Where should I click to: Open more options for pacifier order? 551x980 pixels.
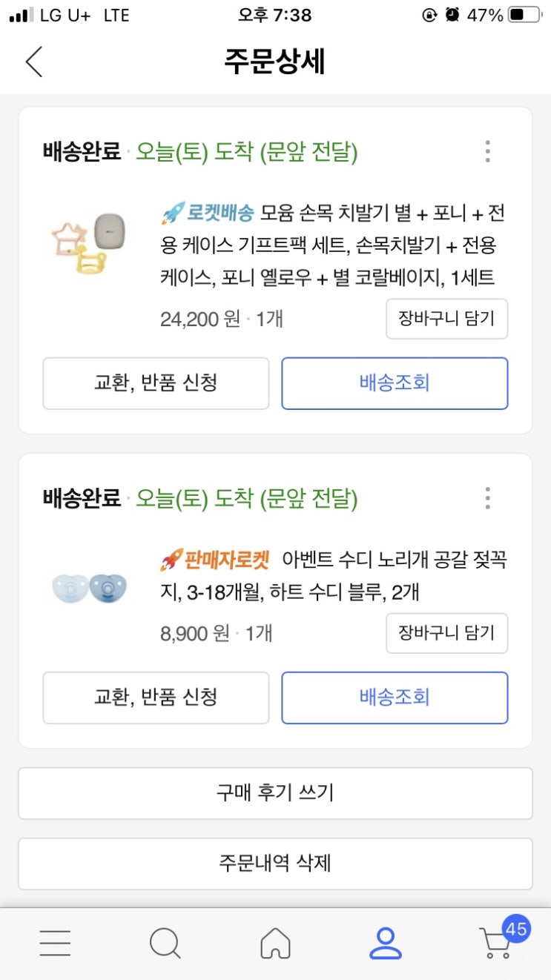(487, 498)
